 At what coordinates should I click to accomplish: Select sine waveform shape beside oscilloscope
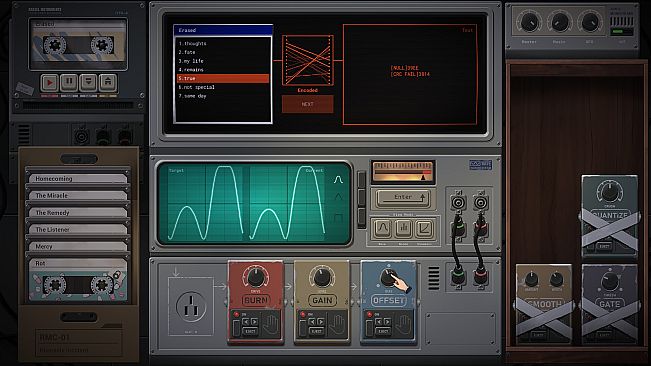(338, 180)
